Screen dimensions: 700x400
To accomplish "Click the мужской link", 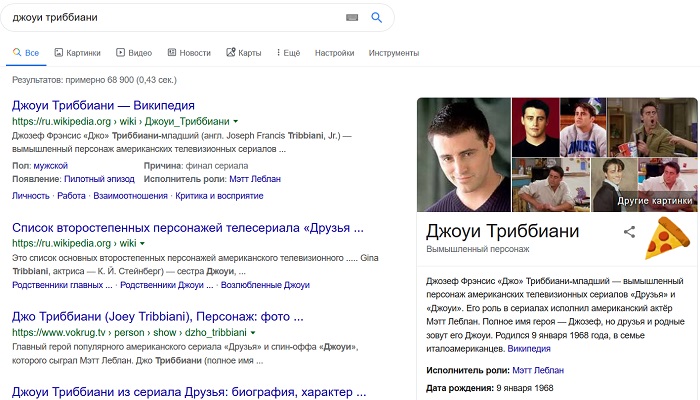I will pyautogui.click(x=50, y=166).
